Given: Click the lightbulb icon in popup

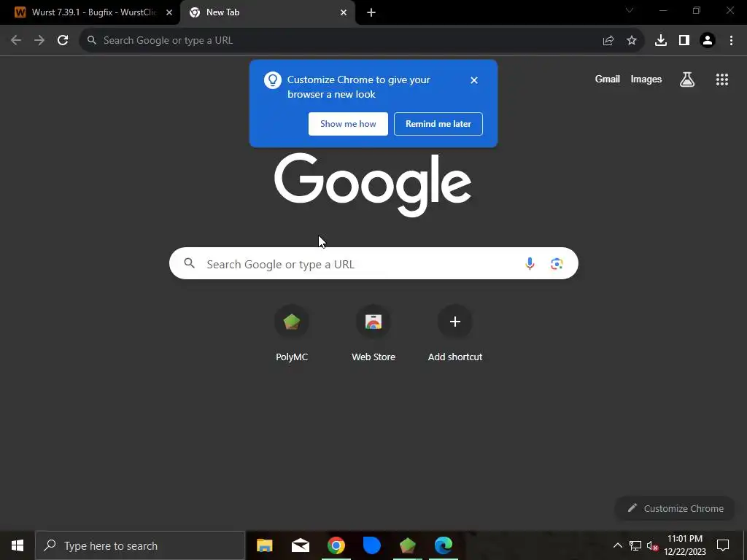Looking at the screenshot, I should pyautogui.click(x=273, y=80).
